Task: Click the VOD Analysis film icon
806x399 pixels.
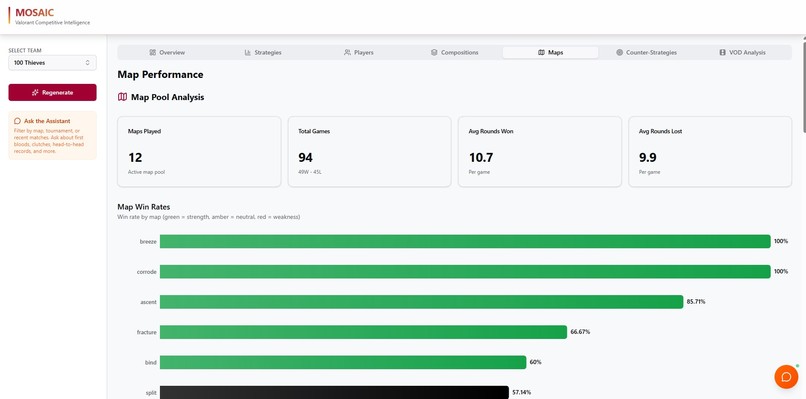Action: tap(723, 52)
